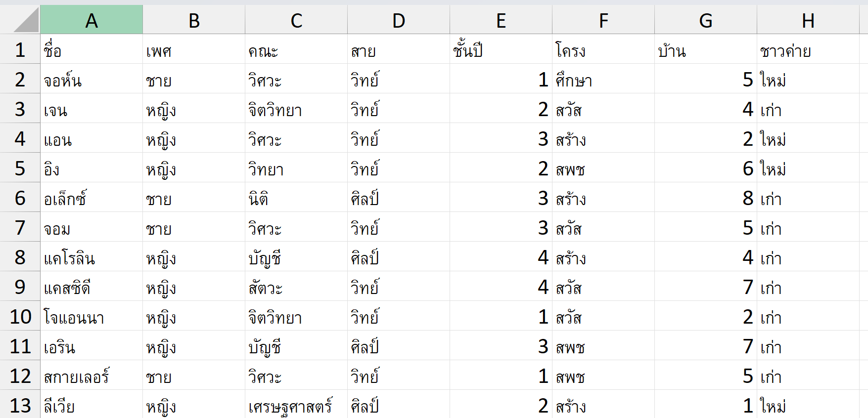Select column A header
Image resolution: width=868 pixels, height=418 pixels.
point(91,20)
